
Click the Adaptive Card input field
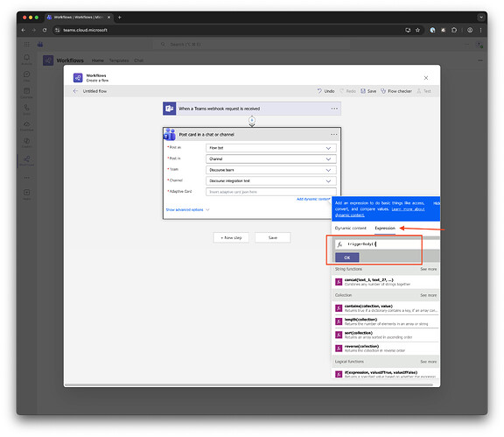pos(271,192)
